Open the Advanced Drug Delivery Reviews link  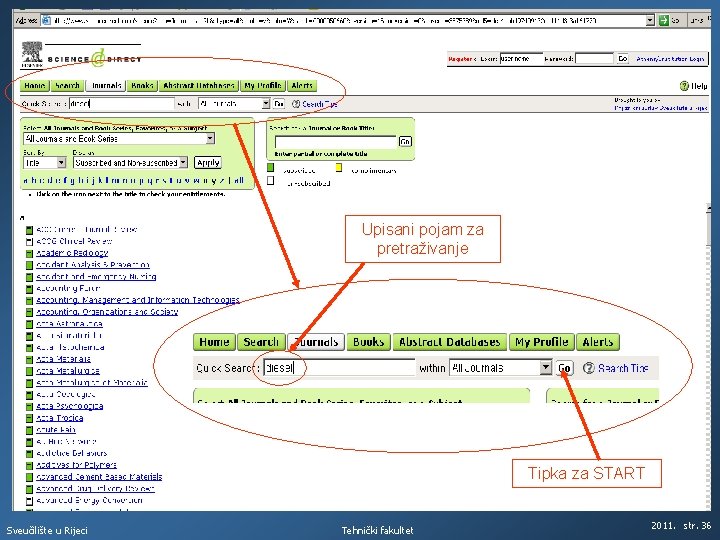tap(95, 489)
